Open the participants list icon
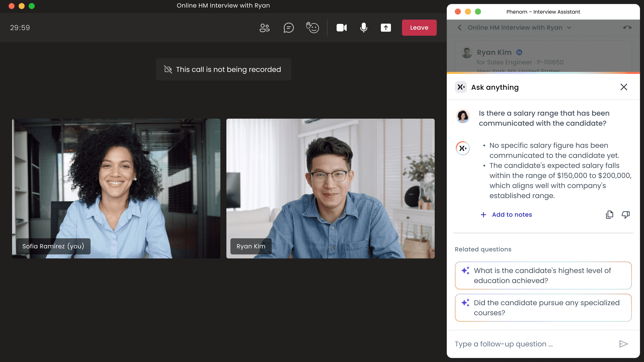Viewport: 644px width, 362px height. pyautogui.click(x=264, y=28)
